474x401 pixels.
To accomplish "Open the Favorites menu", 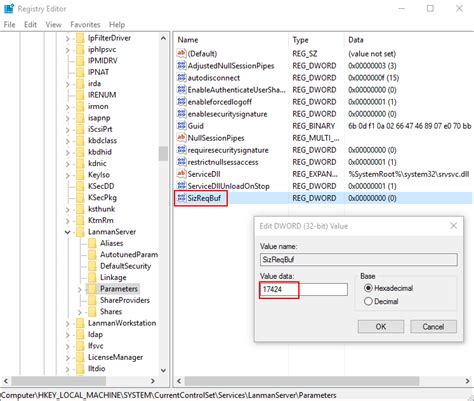I will (85, 24).
